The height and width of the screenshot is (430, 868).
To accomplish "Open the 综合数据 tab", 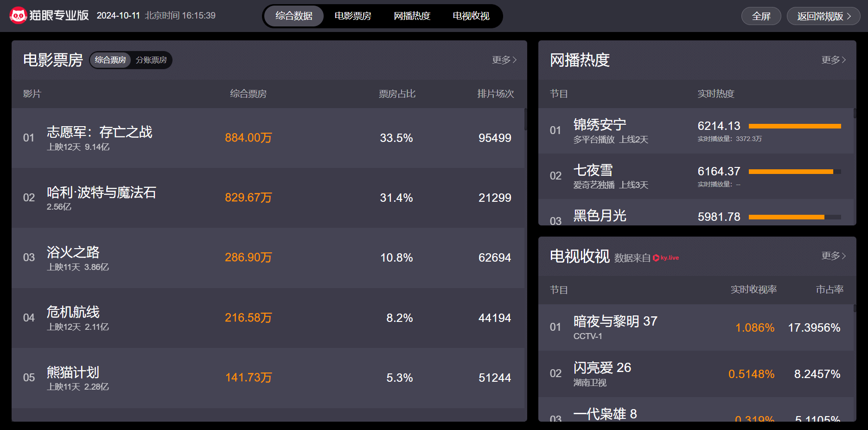I will point(294,16).
